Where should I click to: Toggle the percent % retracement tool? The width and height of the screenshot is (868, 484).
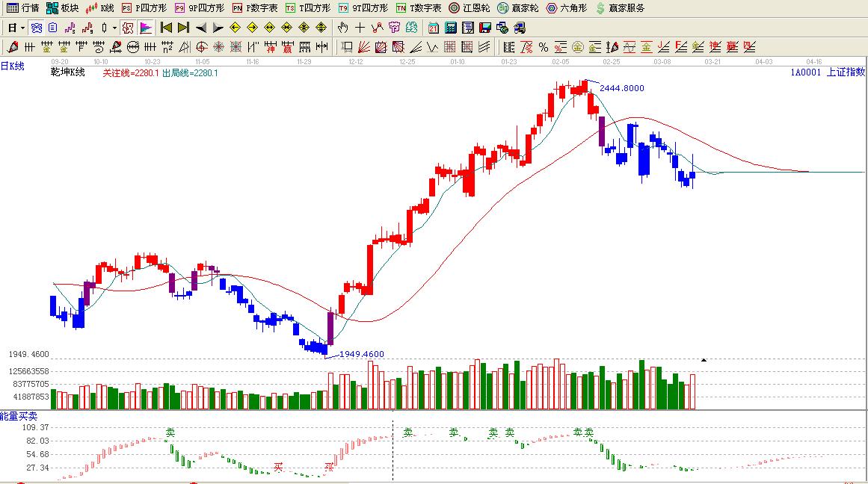tap(543, 47)
